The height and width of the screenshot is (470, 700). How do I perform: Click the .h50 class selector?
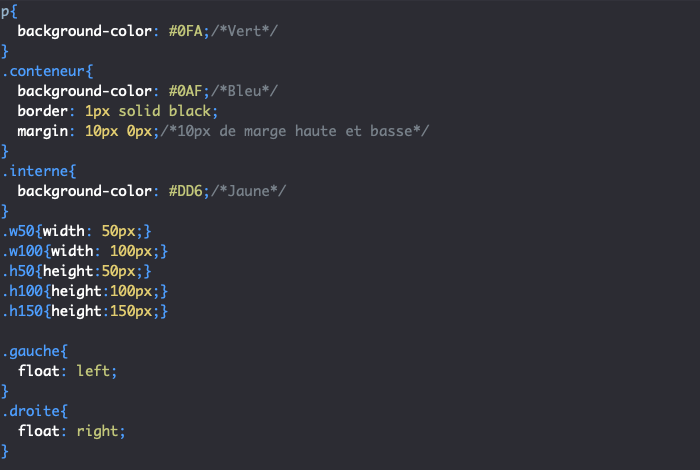pos(18,271)
